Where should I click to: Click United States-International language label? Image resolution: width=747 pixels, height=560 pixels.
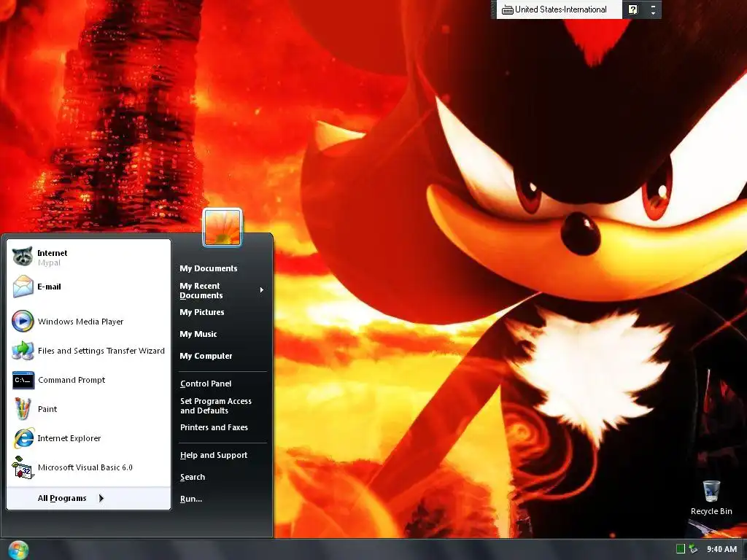pyautogui.click(x=561, y=9)
